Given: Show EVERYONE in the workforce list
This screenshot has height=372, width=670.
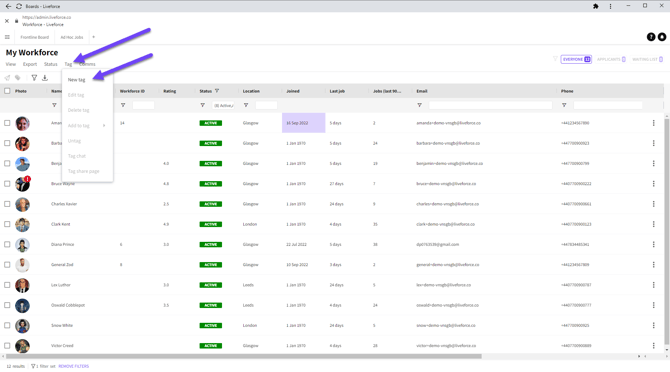Looking at the screenshot, I should pyautogui.click(x=576, y=59).
